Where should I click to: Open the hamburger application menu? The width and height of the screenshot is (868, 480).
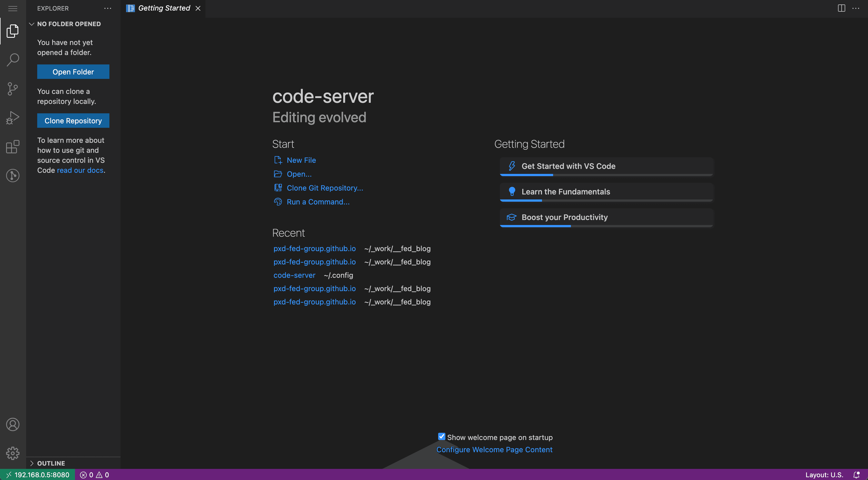coord(13,8)
